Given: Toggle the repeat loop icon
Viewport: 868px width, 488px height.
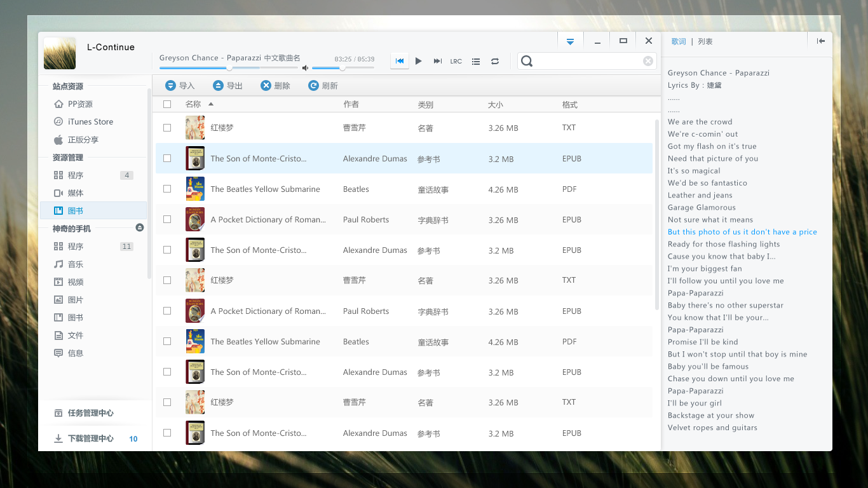Looking at the screenshot, I should point(495,62).
